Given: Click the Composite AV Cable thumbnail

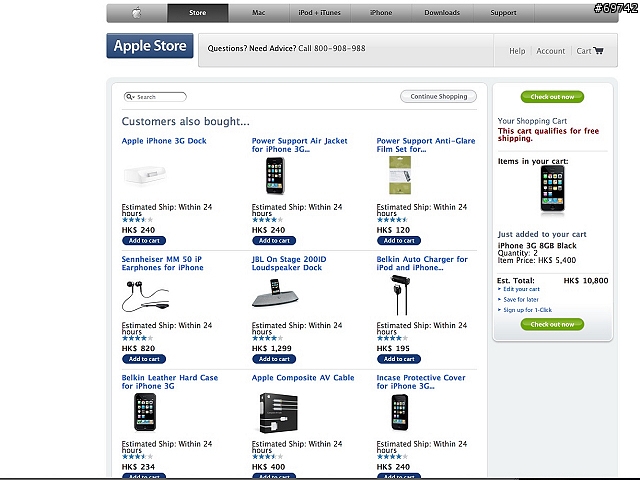Looking at the screenshot, I should (x=279, y=413).
